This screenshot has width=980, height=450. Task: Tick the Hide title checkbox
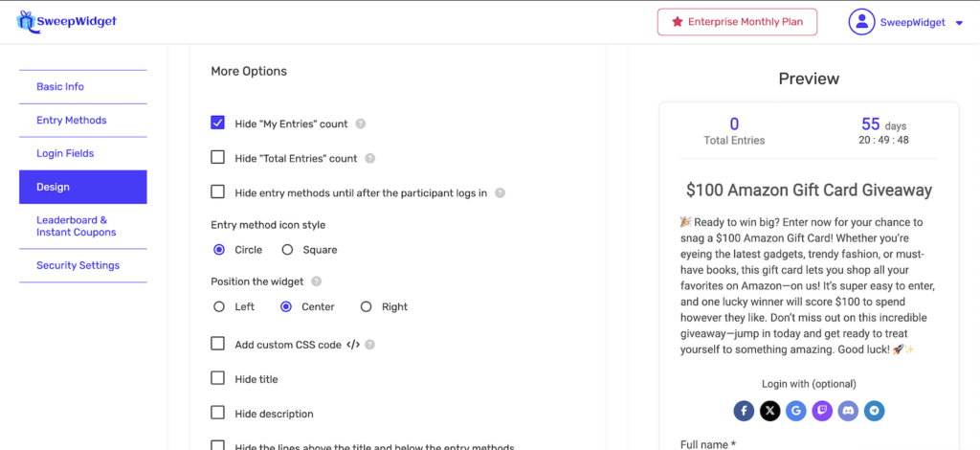pyautogui.click(x=218, y=378)
